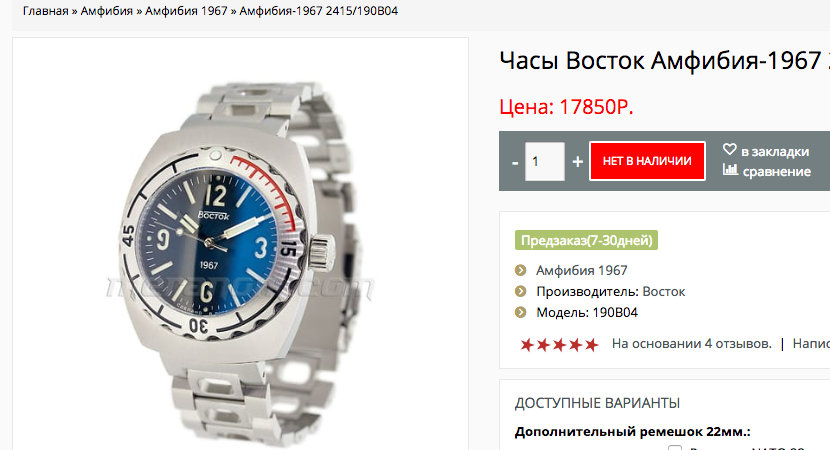Click the green Предзаказ(7-30дней) badge
Screen dimensions: 830x450
tap(586, 240)
